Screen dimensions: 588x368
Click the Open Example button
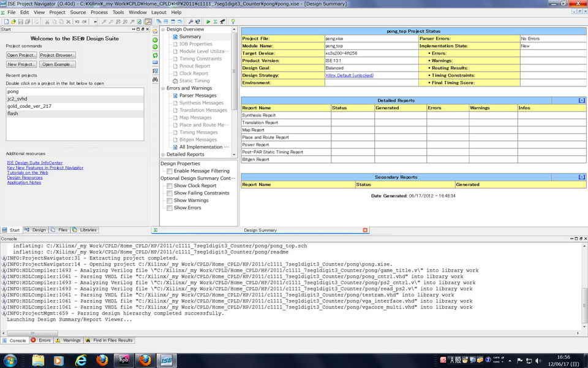58,64
